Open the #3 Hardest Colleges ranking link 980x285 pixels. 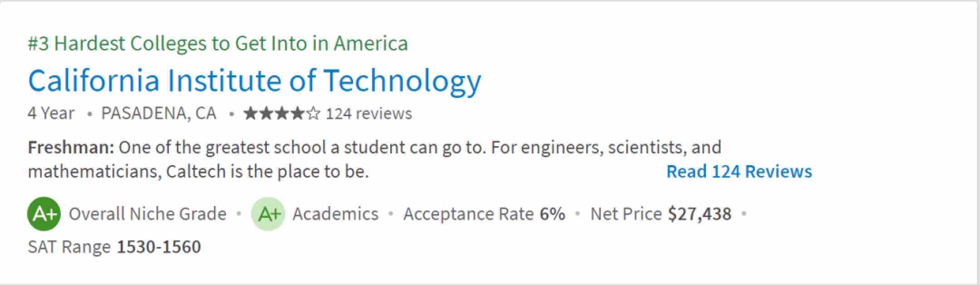(x=218, y=44)
